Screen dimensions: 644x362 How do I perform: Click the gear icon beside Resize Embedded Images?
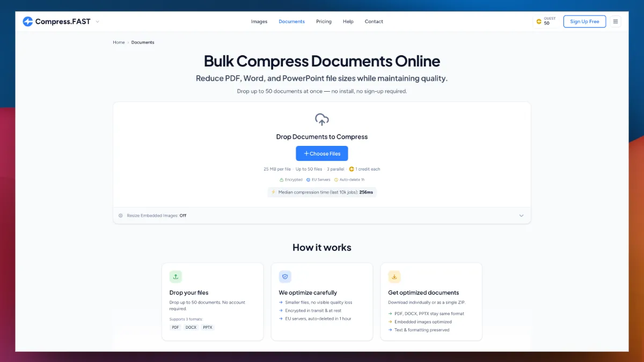121,216
